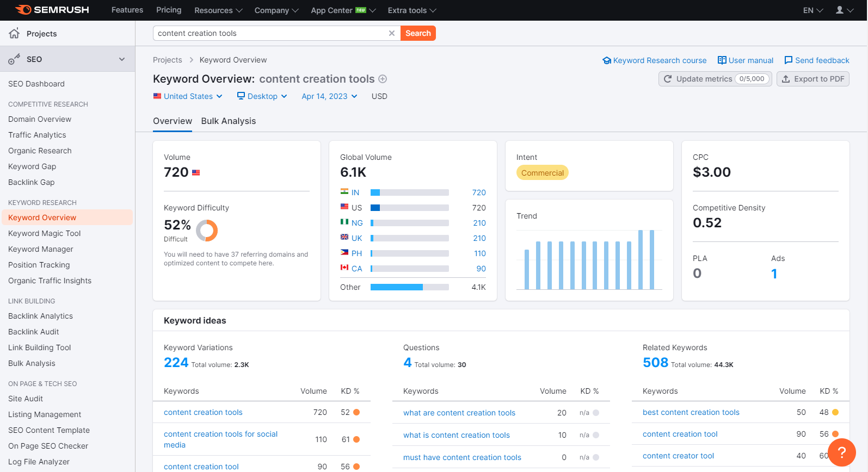Open Keyword Magic Tool in sidebar

click(45, 233)
